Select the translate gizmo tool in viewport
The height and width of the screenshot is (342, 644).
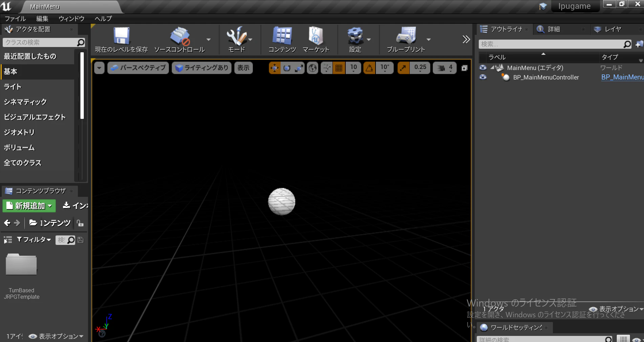pyautogui.click(x=275, y=68)
